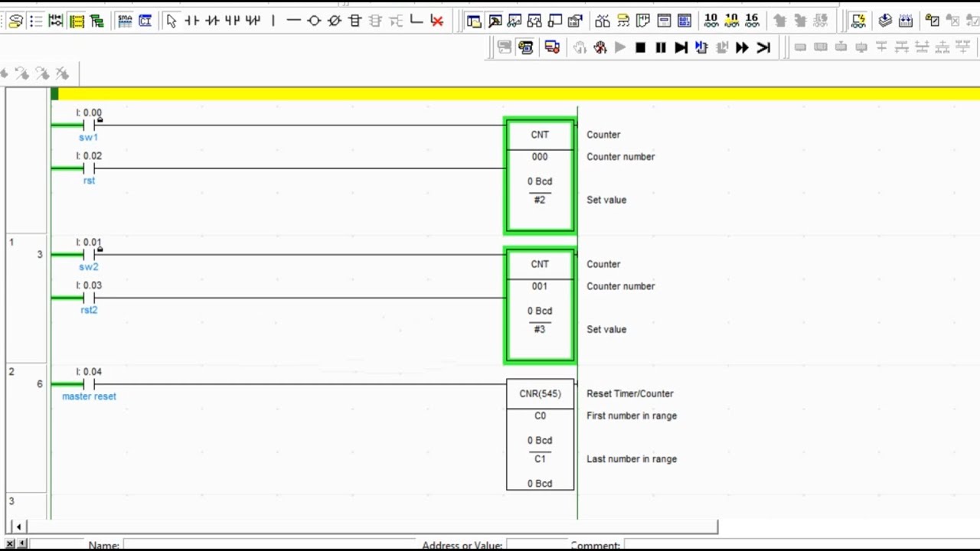Click the red figure breakpoint icon

(599, 47)
